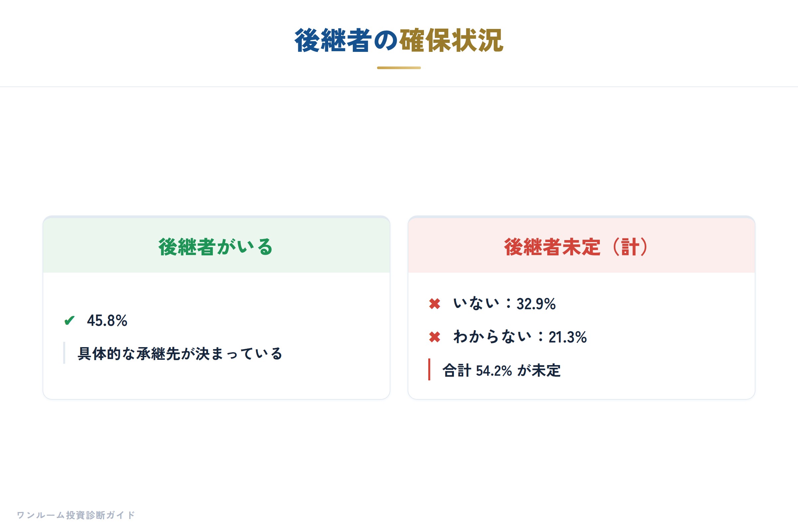Click the red X icon next to わからない
Viewport: 798px width, 532px height.
(435, 337)
